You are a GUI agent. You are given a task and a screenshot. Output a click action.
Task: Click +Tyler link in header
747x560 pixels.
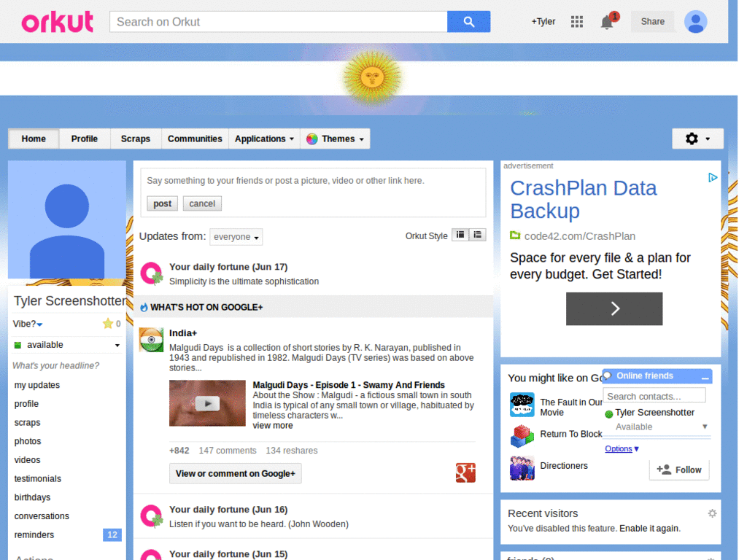coord(543,21)
